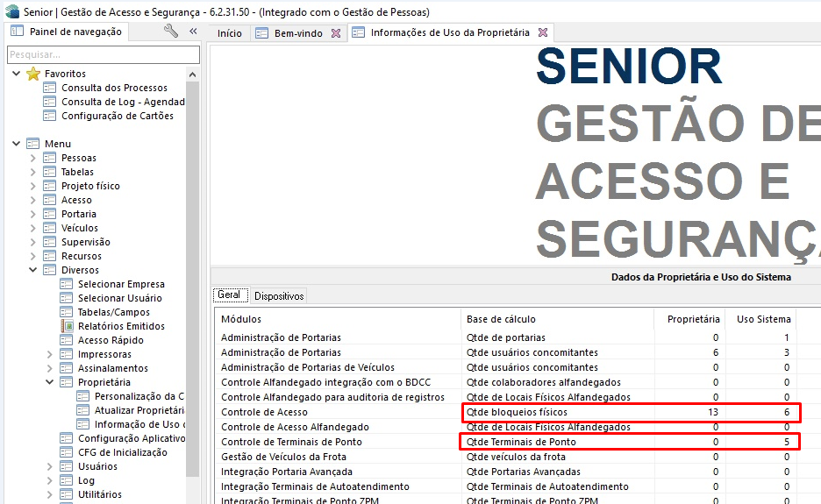Collapse the Favoritos tree node

coord(17,74)
